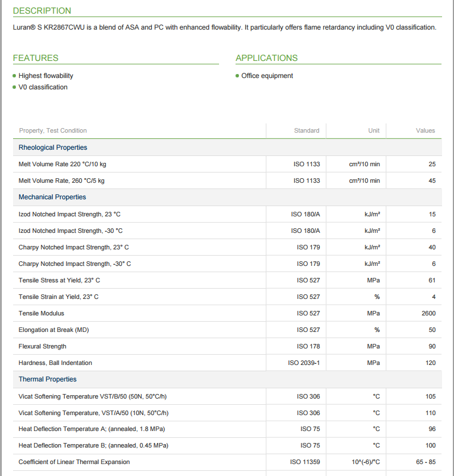Click the value 50 for Elongation at Break

pyautogui.click(x=432, y=330)
